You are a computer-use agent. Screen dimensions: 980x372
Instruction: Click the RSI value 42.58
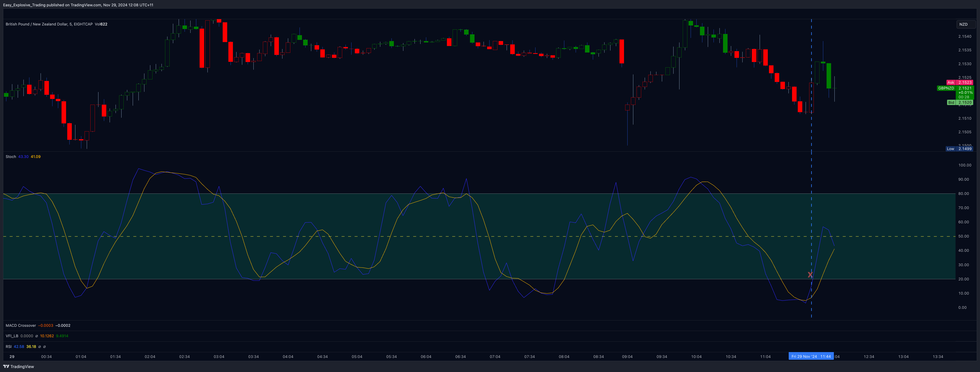(19, 347)
